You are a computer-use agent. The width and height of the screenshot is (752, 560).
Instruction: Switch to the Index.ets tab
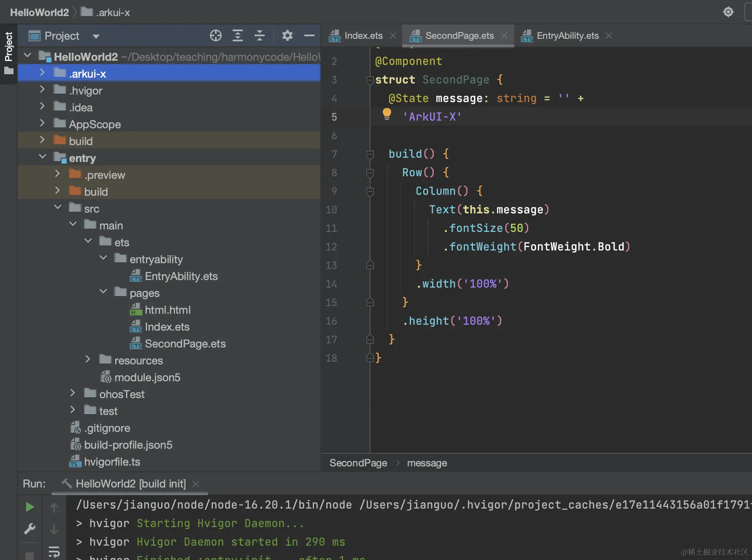coord(363,36)
